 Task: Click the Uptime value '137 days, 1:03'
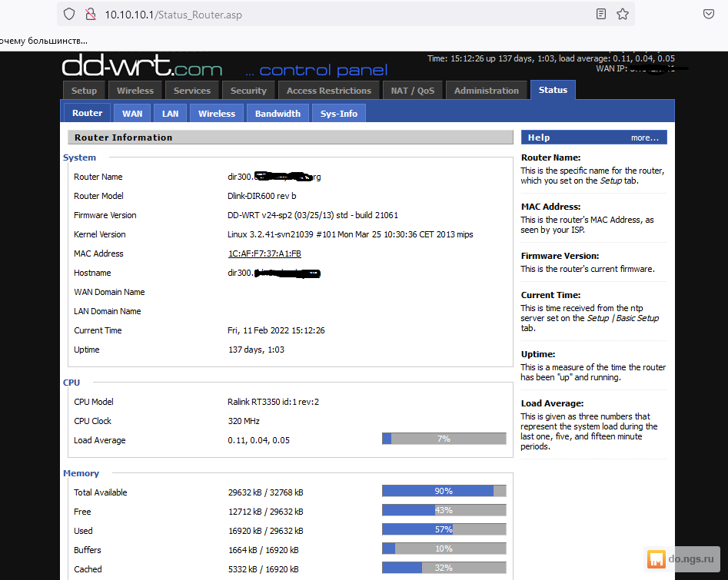click(x=256, y=350)
